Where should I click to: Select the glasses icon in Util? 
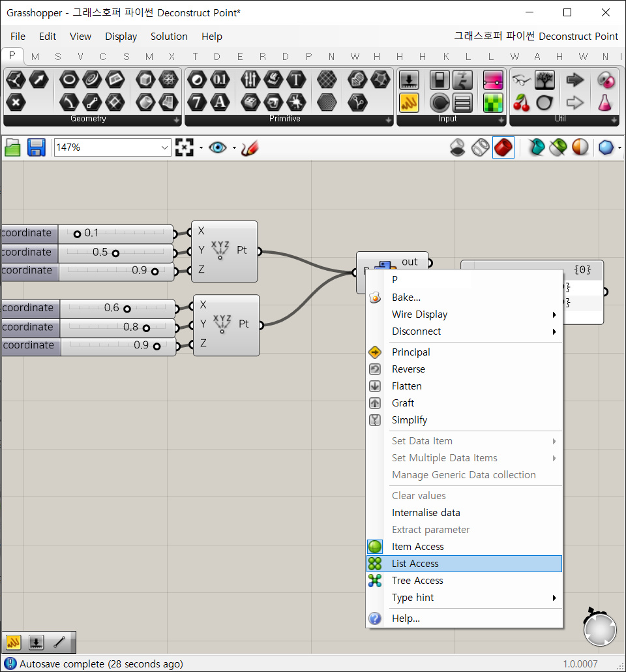pos(521,80)
